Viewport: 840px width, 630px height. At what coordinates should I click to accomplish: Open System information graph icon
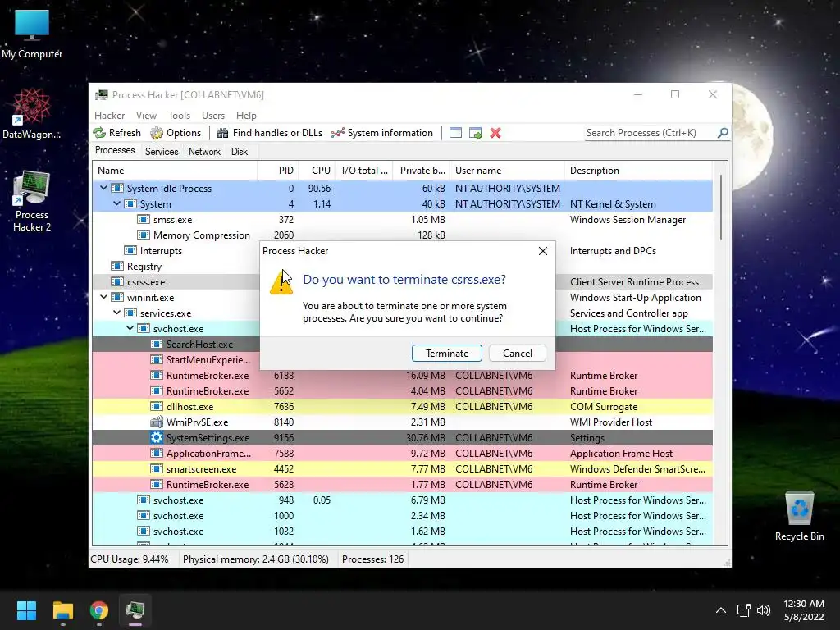(x=337, y=133)
